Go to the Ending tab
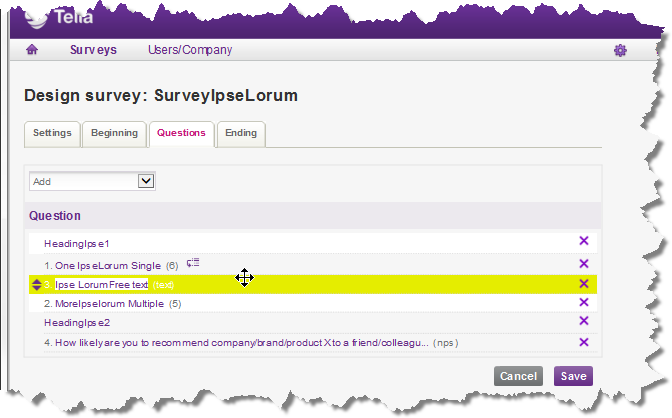Image resolution: width=672 pixels, height=418 pixels. click(241, 133)
